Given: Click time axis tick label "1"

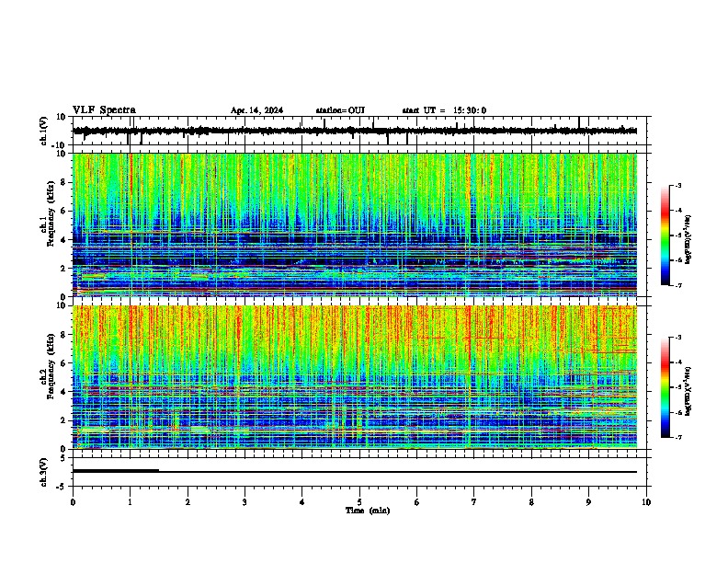Looking at the screenshot, I should [x=130, y=502].
